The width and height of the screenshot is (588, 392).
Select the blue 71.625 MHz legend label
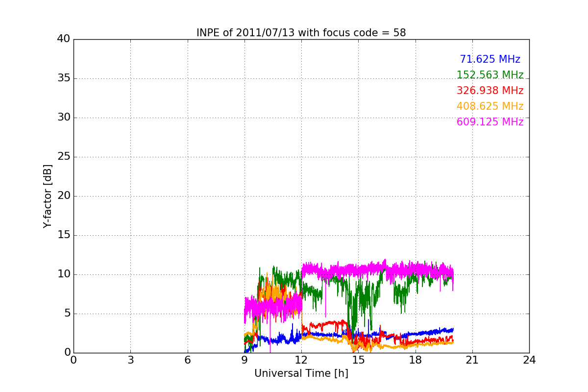tap(490, 59)
